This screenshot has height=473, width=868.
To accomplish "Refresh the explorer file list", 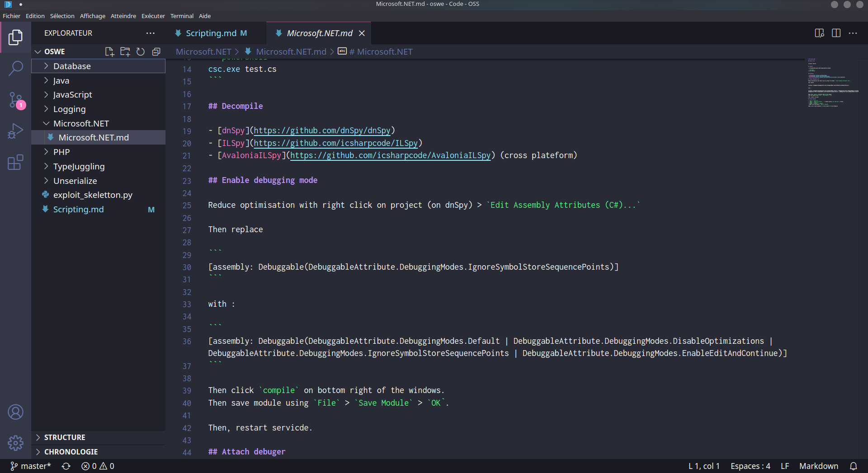I will click(141, 52).
